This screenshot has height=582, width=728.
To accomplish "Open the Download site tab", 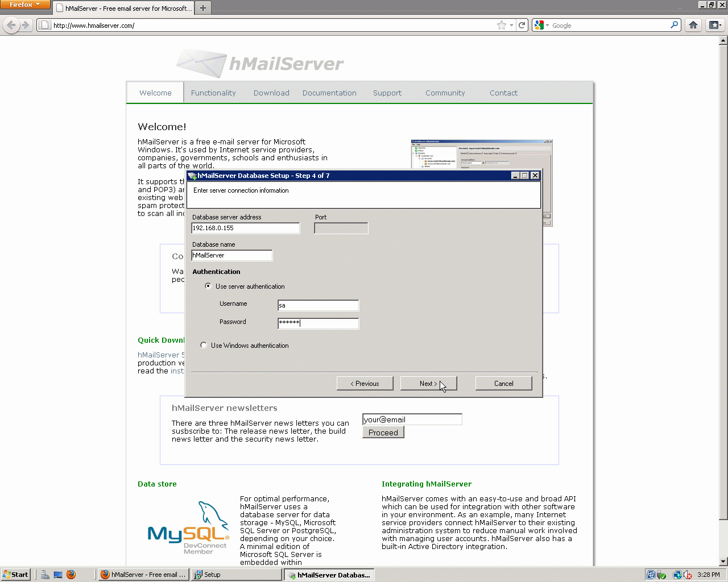I will 271,93.
